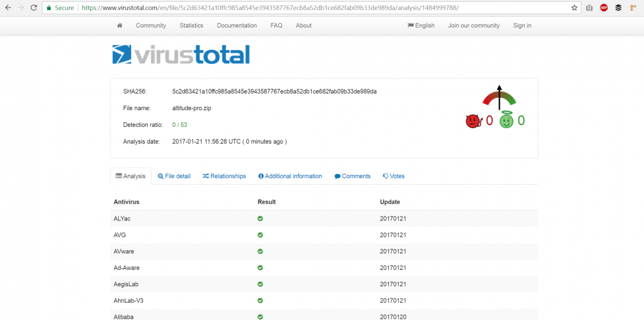Open the FAQ page
644x320 pixels.
tap(277, 26)
